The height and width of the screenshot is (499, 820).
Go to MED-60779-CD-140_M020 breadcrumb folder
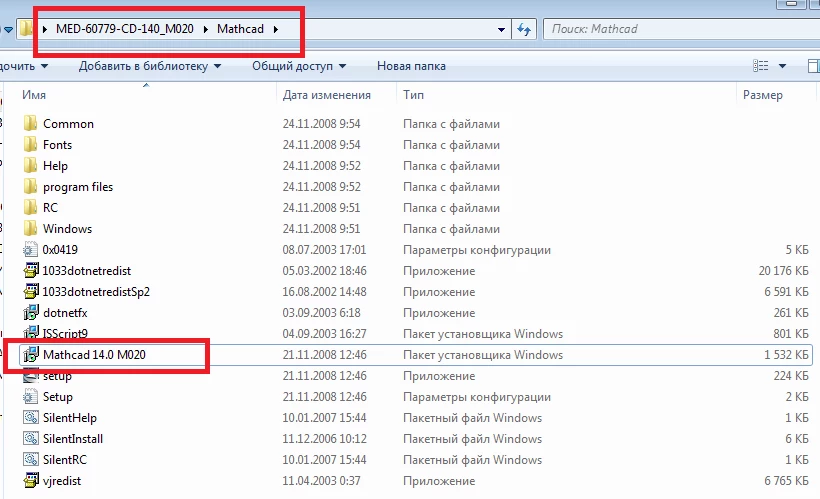point(124,29)
